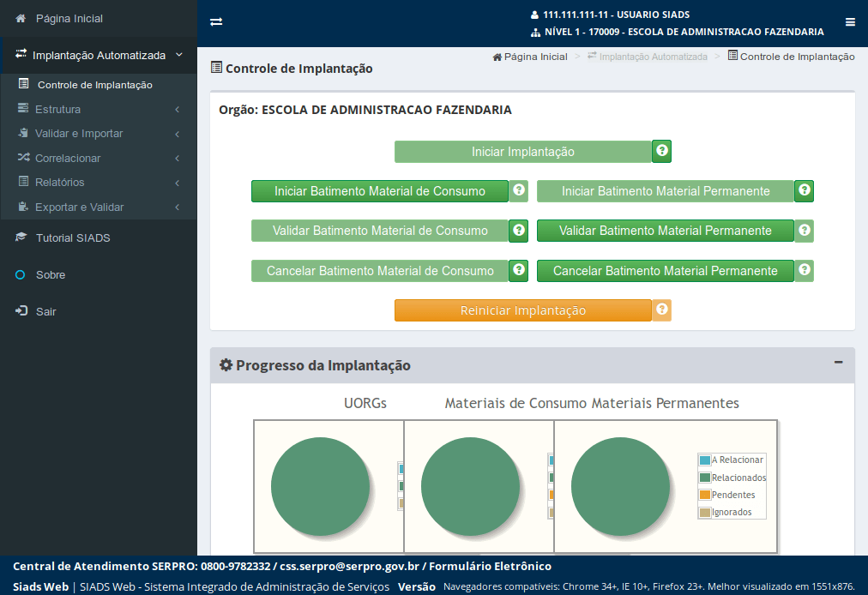Click help icon beside Validar Batimento Material Permanente

805,231
